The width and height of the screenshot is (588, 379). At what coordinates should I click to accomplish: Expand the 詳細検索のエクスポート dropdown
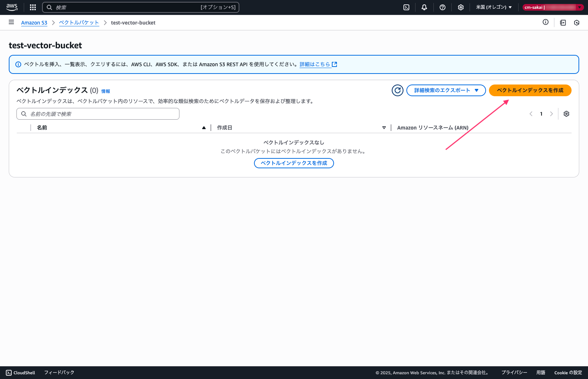point(446,90)
